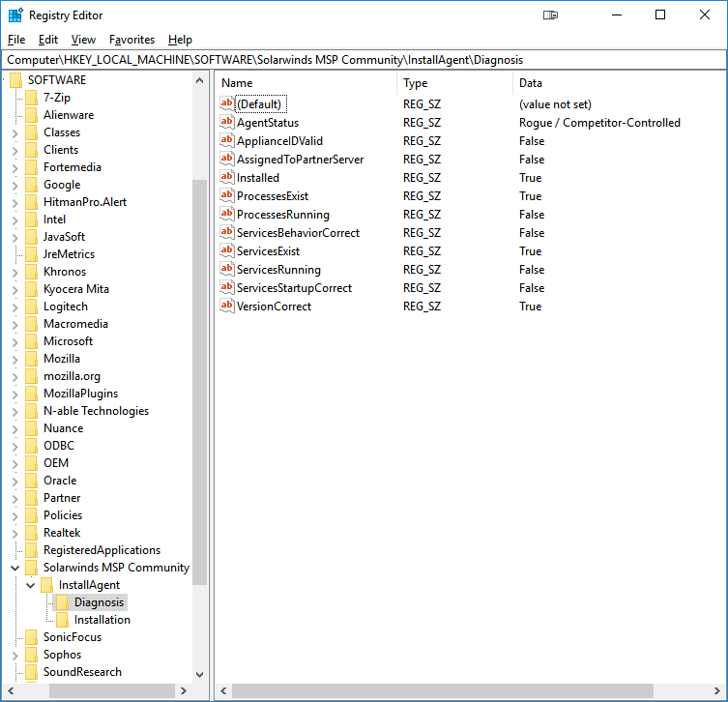Screen dimensions: 728x702
Task: Click the ProcessesRunning string value icon
Action: [226, 214]
